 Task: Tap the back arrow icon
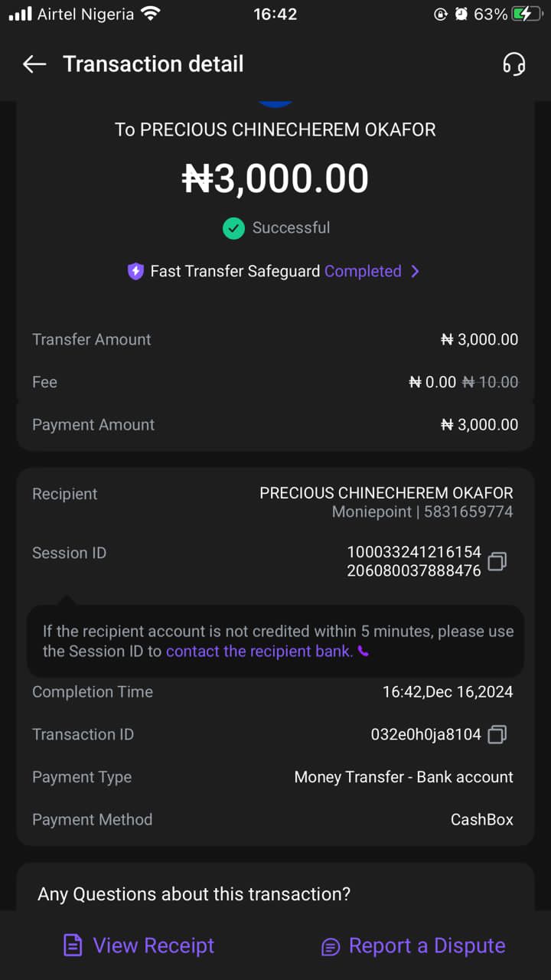tap(34, 64)
